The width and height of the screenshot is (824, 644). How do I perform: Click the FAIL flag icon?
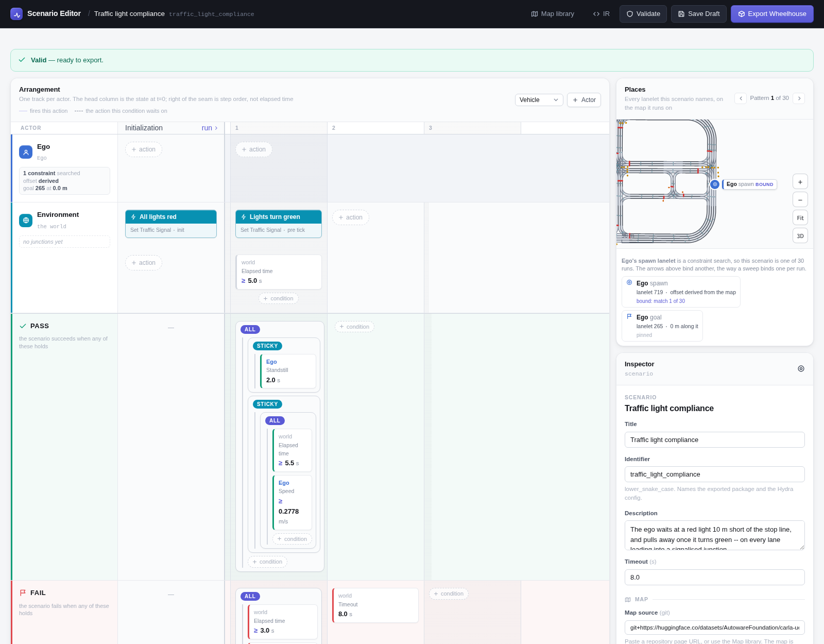pyautogui.click(x=23, y=593)
